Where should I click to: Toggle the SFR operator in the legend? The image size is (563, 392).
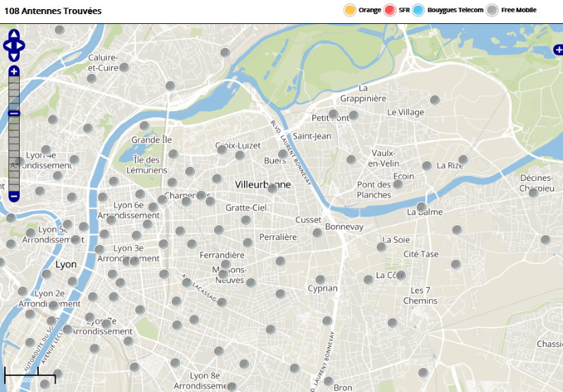pos(390,10)
